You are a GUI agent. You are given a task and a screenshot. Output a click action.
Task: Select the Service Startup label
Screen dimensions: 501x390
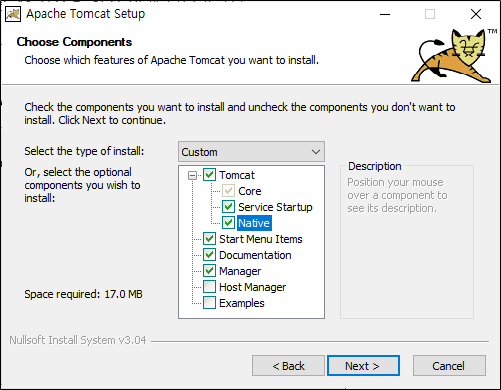275,207
